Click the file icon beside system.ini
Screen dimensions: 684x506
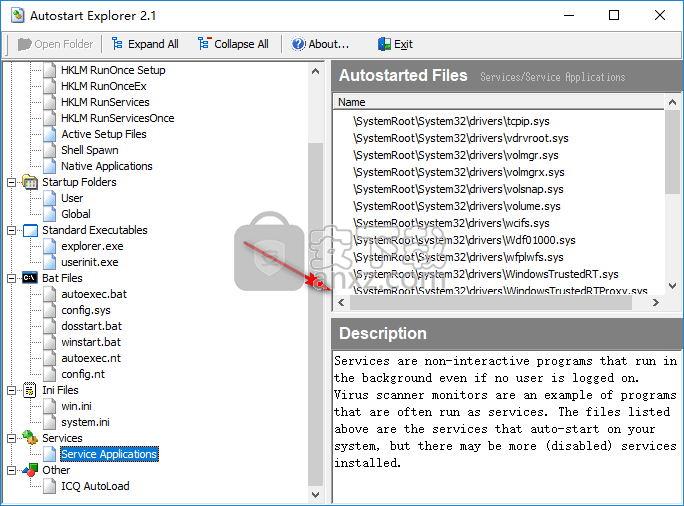click(50, 422)
